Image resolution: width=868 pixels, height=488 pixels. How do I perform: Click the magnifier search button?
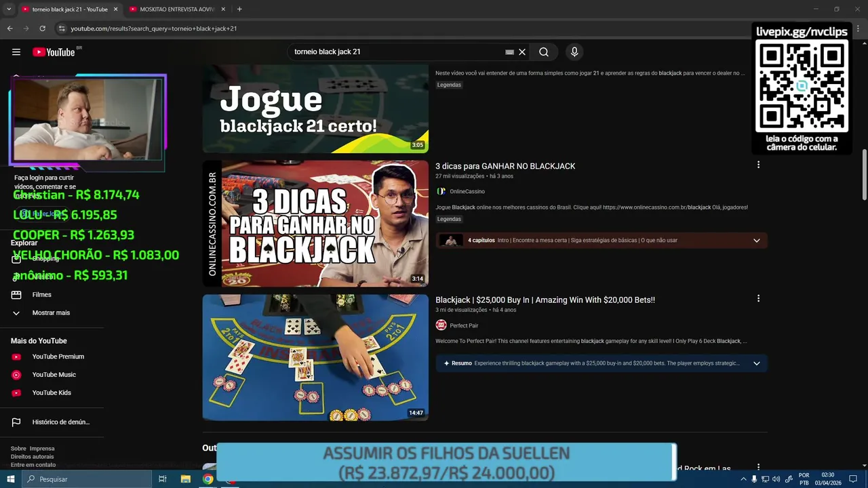(x=544, y=52)
